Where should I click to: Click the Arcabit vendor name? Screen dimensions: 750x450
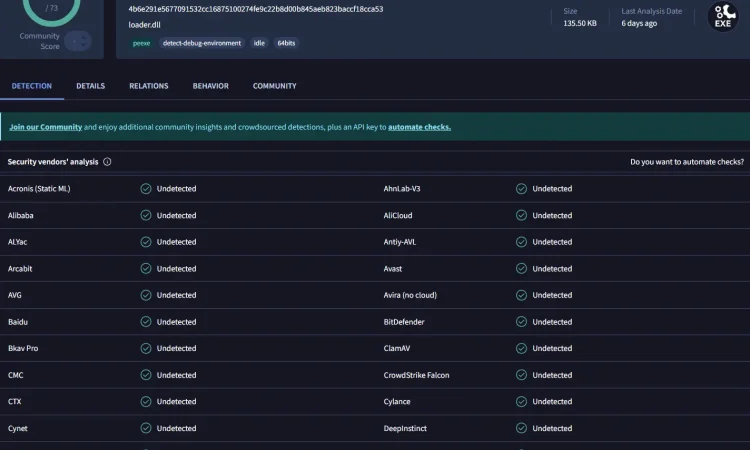pos(20,268)
